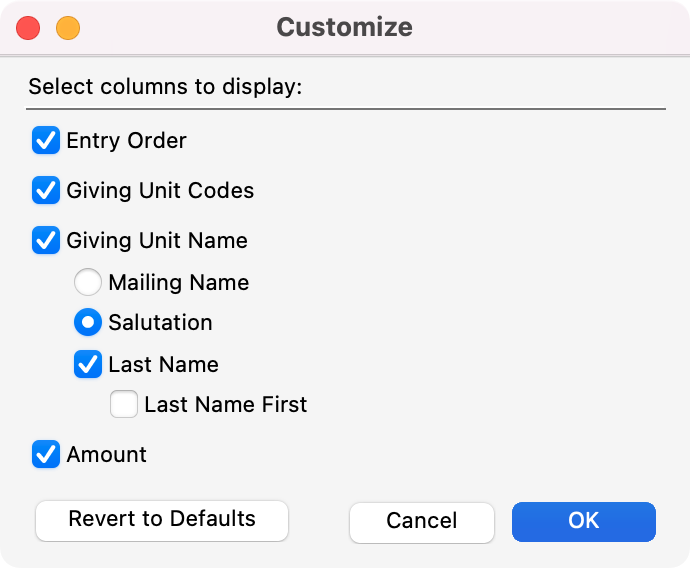Choose the Salutation radio button
This screenshot has width=690, height=568.
(88, 323)
